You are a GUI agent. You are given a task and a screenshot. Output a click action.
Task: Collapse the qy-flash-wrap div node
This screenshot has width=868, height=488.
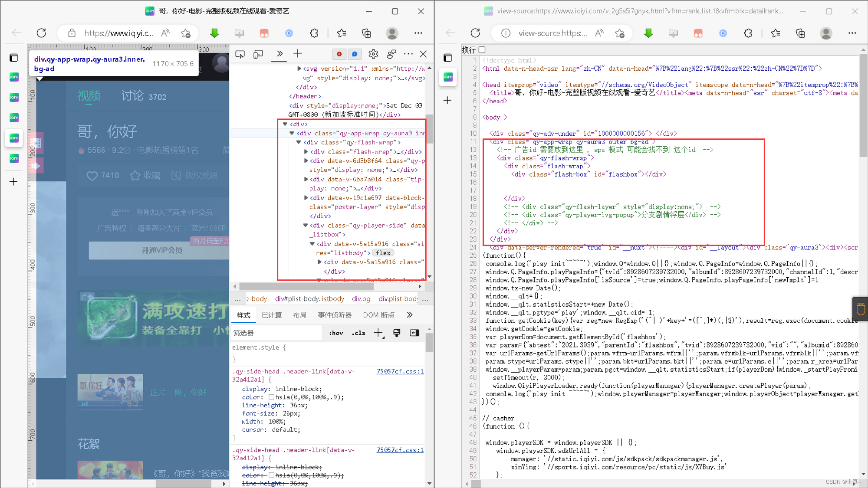[299, 142]
